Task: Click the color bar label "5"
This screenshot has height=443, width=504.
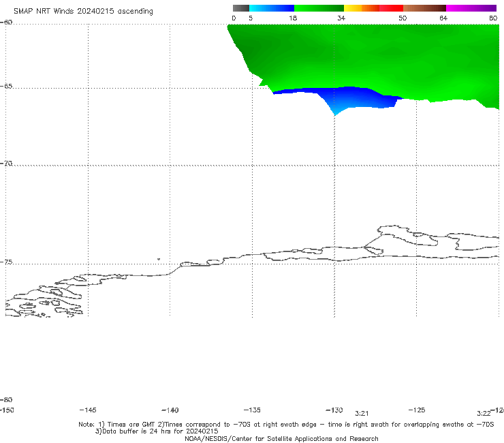Action: point(251,18)
